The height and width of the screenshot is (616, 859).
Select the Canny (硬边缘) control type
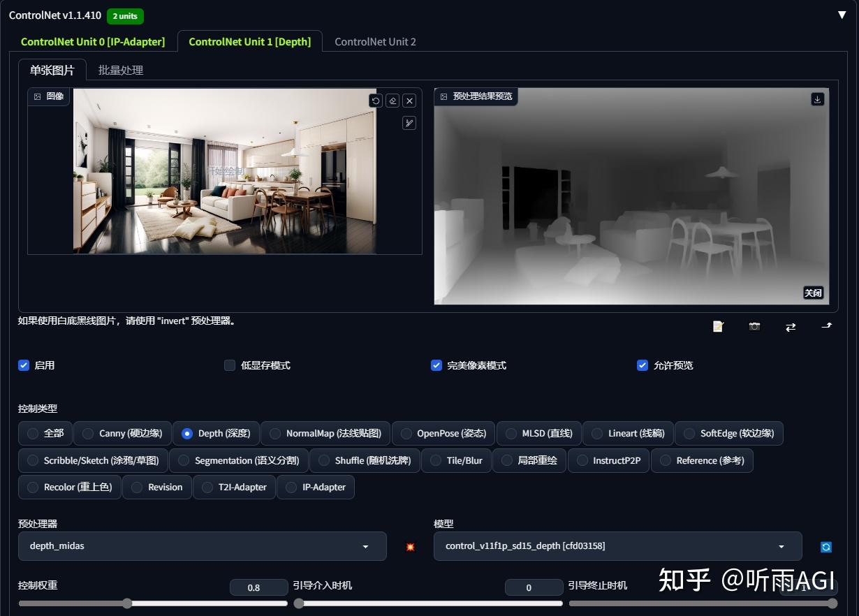[122, 433]
